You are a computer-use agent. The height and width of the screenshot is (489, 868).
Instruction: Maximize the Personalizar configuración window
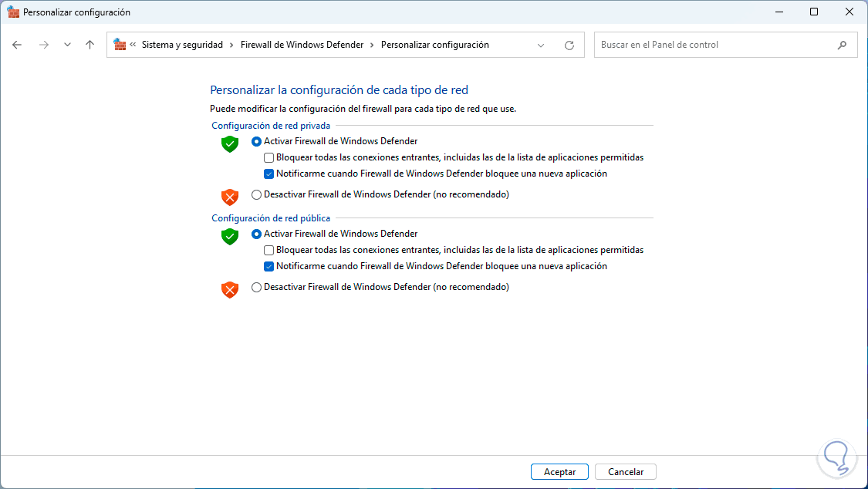click(x=814, y=12)
